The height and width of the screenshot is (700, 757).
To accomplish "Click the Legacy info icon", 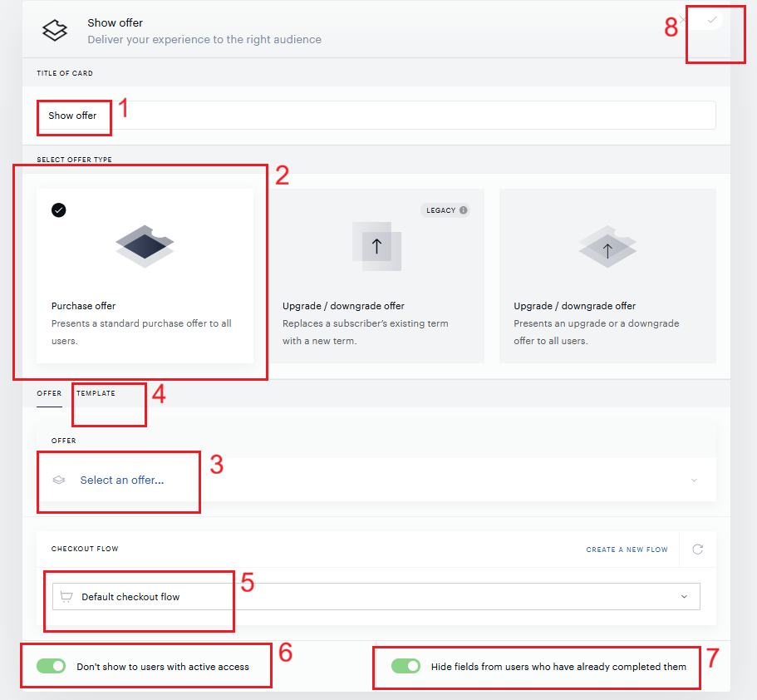I will (x=464, y=210).
